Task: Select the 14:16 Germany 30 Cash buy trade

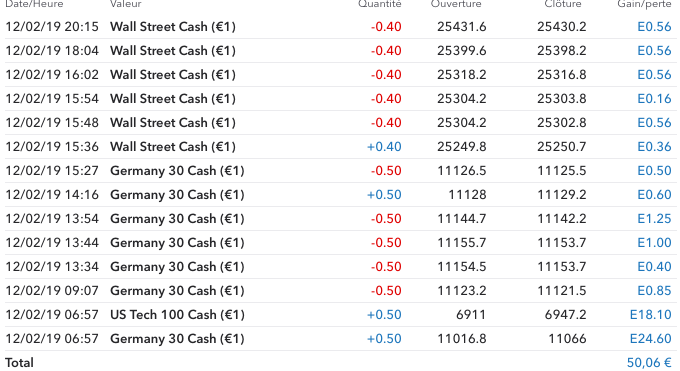Action: pyautogui.click(x=340, y=195)
